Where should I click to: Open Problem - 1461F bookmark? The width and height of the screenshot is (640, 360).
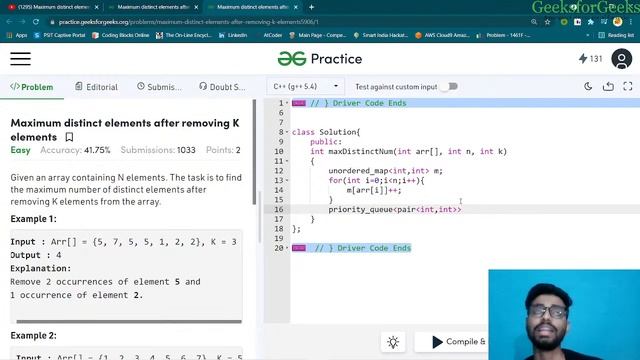[x=503, y=36]
